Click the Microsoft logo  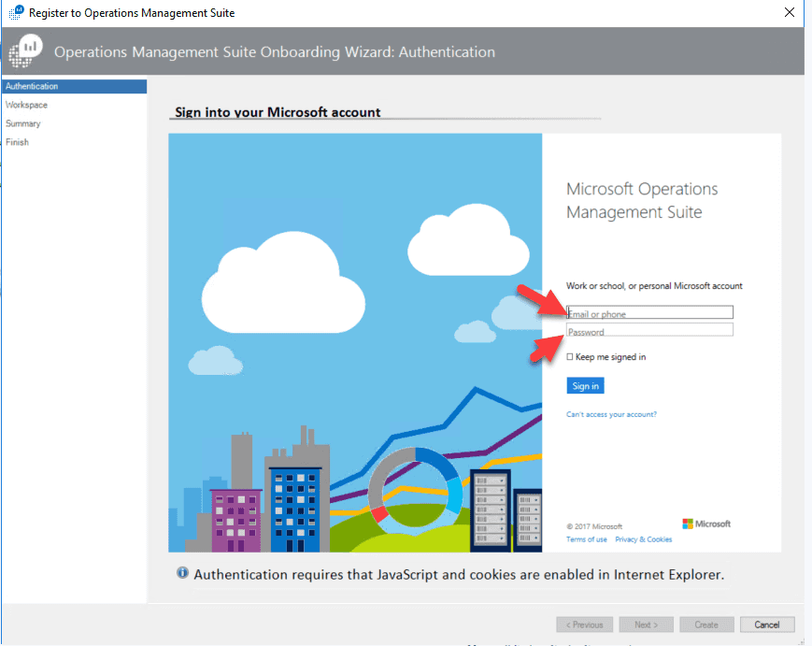point(706,524)
